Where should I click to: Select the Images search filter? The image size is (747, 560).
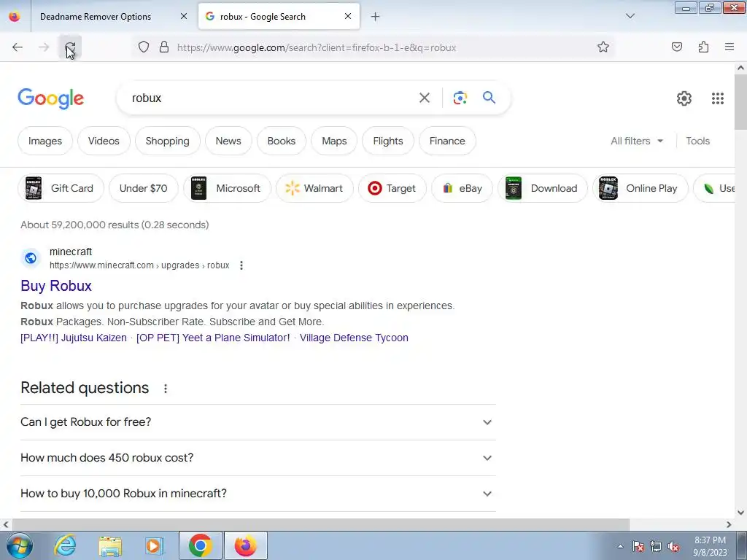[45, 141]
